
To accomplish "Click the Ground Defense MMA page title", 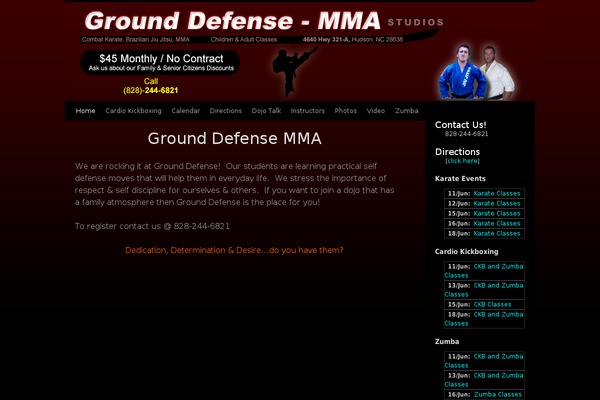I will pyautogui.click(x=235, y=138).
